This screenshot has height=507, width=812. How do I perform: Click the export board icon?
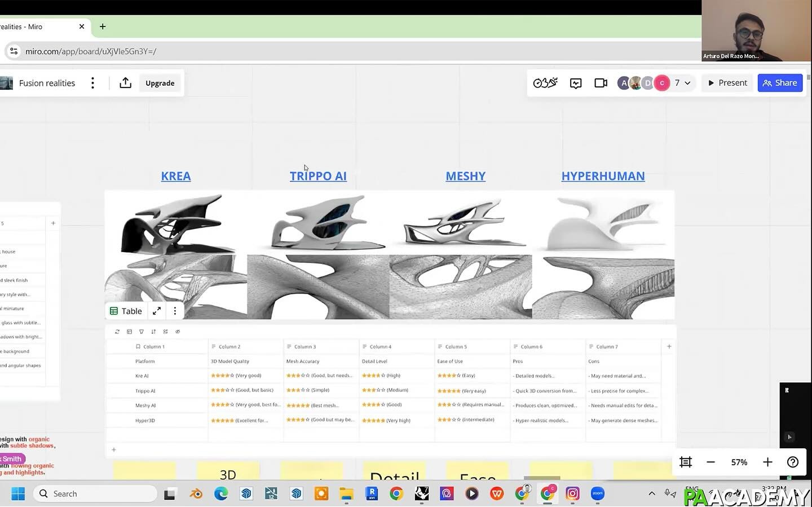(x=126, y=83)
